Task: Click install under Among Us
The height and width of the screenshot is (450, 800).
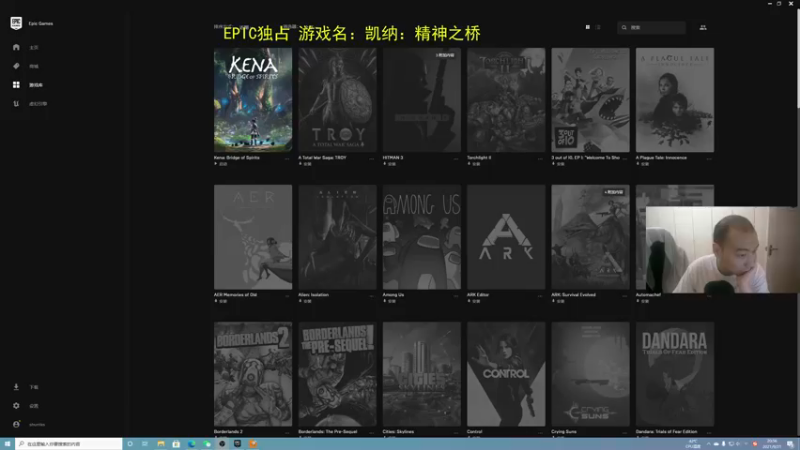Action: [x=390, y=301]
